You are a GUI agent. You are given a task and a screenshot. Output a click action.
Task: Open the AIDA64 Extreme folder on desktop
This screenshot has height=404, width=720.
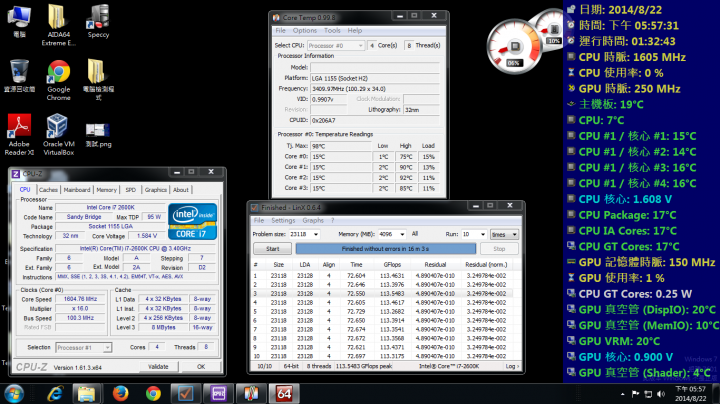tap(57, 25)
